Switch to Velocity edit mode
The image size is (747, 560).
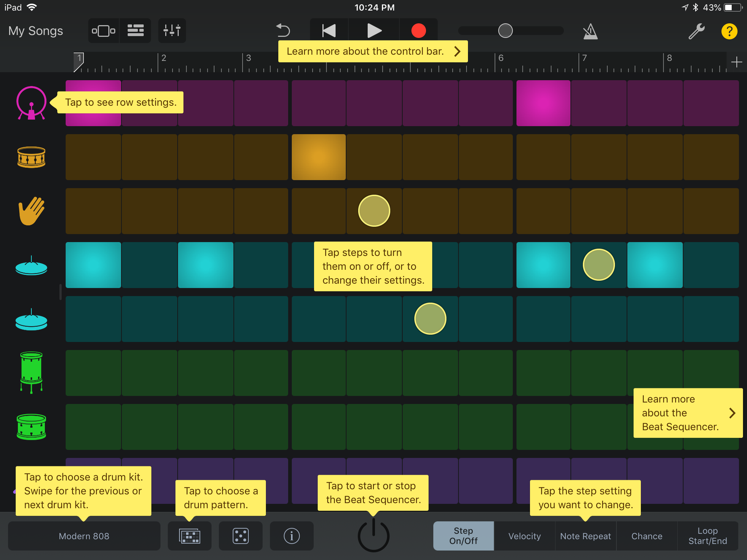coord(525,536)
